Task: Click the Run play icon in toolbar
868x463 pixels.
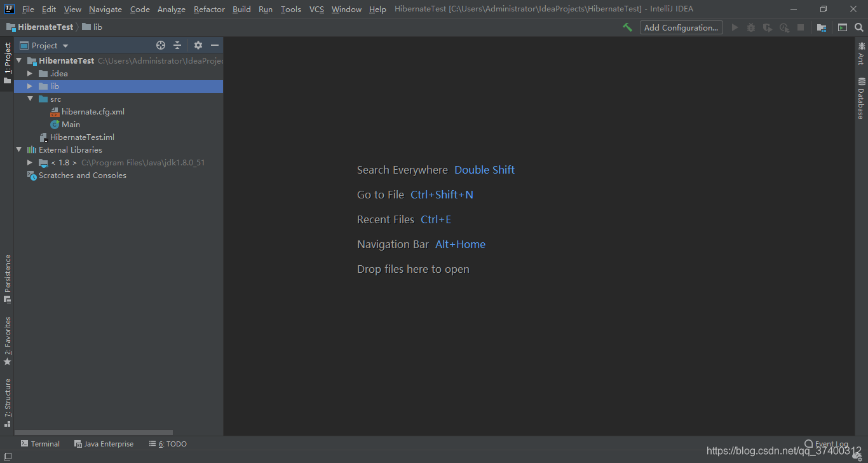Action: (735, 27)
